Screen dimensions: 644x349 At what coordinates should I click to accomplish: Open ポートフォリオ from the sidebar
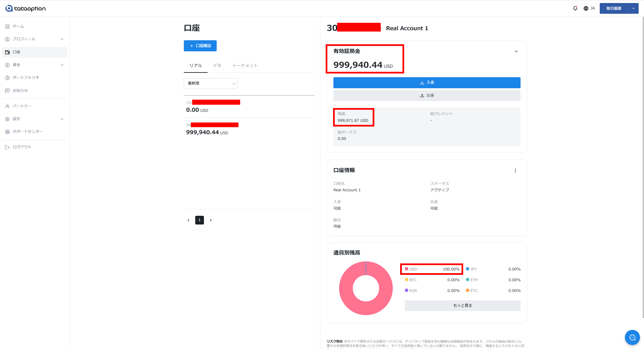click(x=26, y=78)
